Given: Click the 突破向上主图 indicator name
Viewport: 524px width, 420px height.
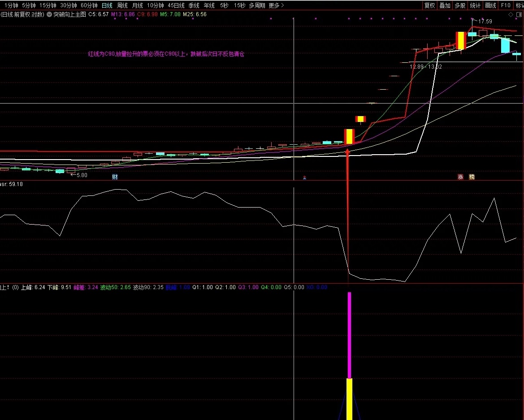Looking at the screenshot, I should point(69,14).
